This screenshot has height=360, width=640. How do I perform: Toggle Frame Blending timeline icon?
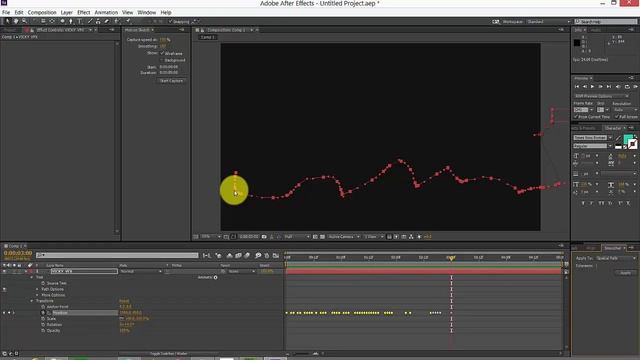238,256
